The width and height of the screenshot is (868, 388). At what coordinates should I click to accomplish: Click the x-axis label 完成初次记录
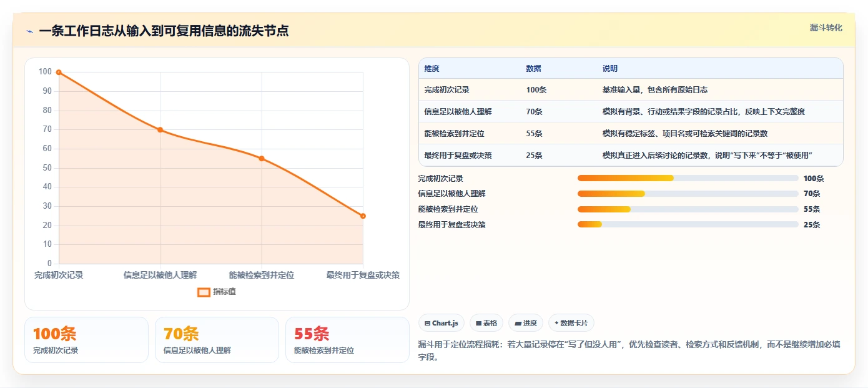click(x=59, y=275)
